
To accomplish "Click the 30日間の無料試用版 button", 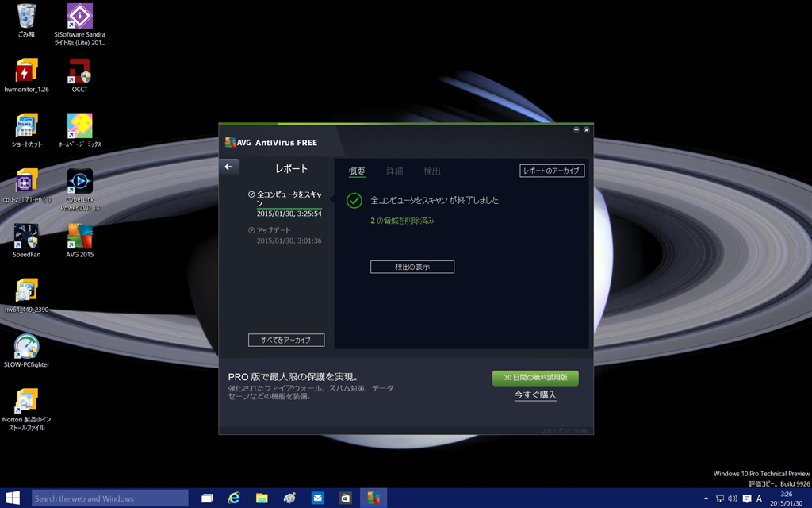I will (x=535, y=377).
